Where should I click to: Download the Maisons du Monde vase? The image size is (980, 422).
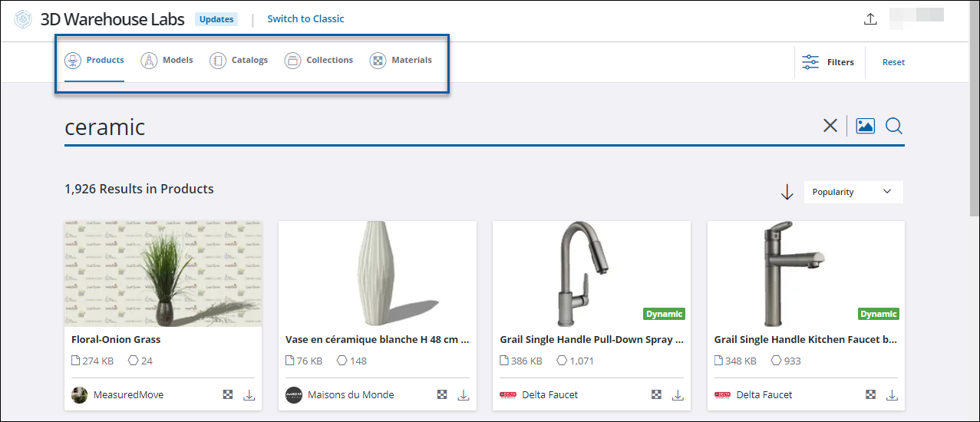pos(464,395)
